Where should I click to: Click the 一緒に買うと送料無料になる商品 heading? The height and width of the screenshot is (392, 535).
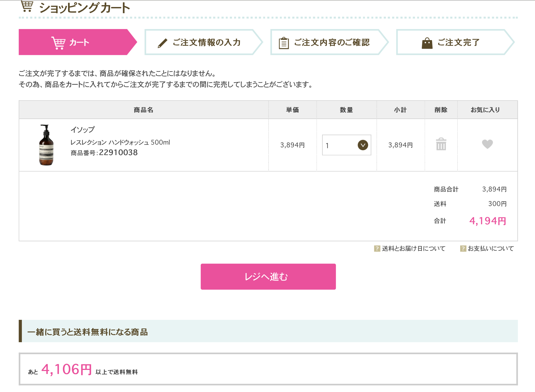tap(88, 332)
